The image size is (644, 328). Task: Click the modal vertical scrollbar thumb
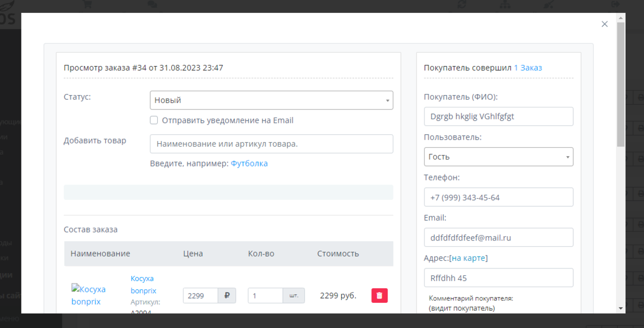pos(621,86)
